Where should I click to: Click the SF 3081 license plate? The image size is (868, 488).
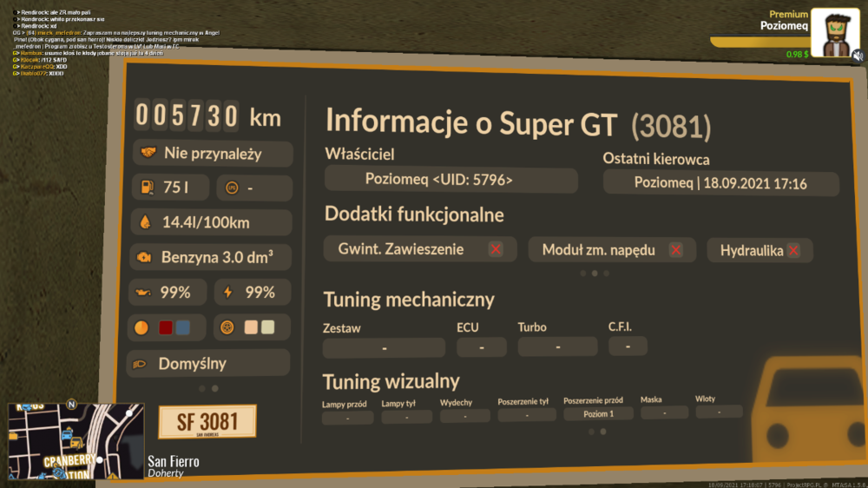[207, 422]
